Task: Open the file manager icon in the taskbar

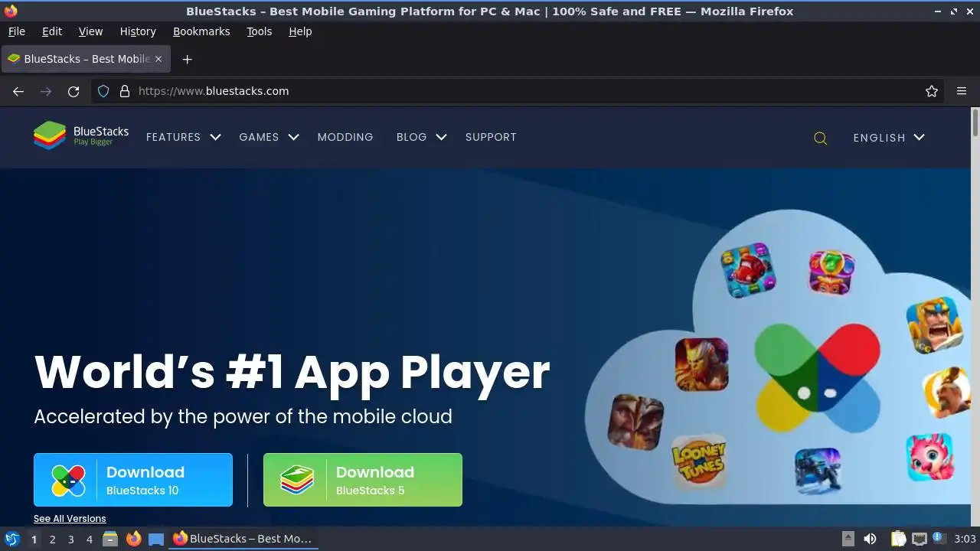Action: pyautogui.click(x=110, y=539)
